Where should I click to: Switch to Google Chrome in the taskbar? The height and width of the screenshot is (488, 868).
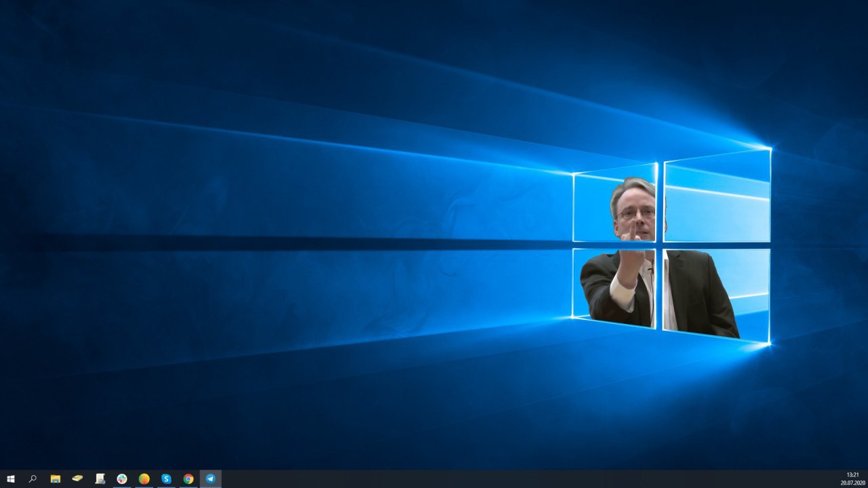[189, 479]
